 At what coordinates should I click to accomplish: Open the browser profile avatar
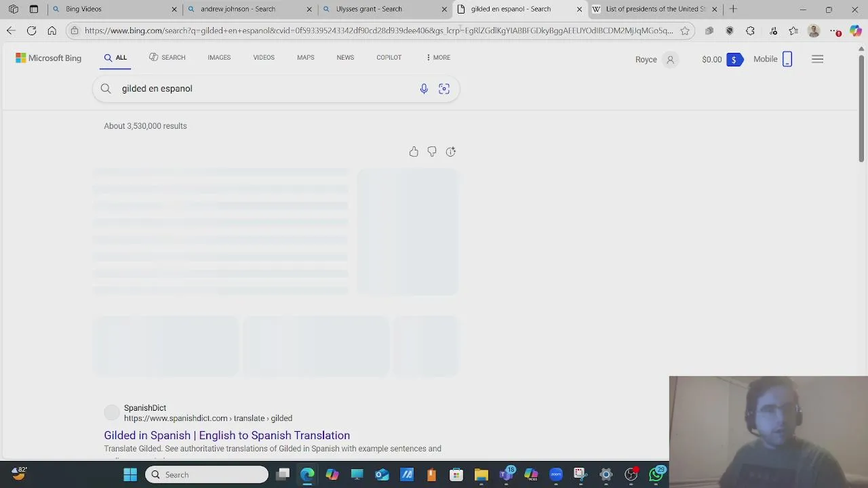tap(814, 30)
